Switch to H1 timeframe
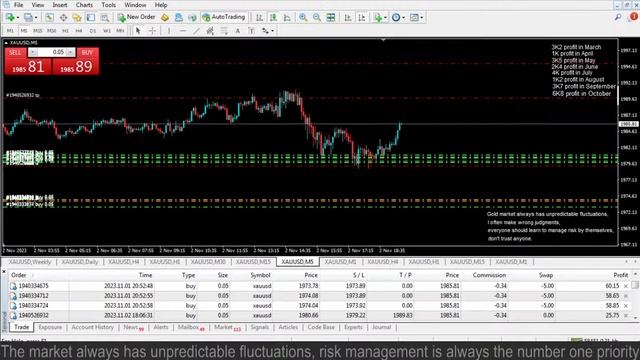 (x=65, y=31)
